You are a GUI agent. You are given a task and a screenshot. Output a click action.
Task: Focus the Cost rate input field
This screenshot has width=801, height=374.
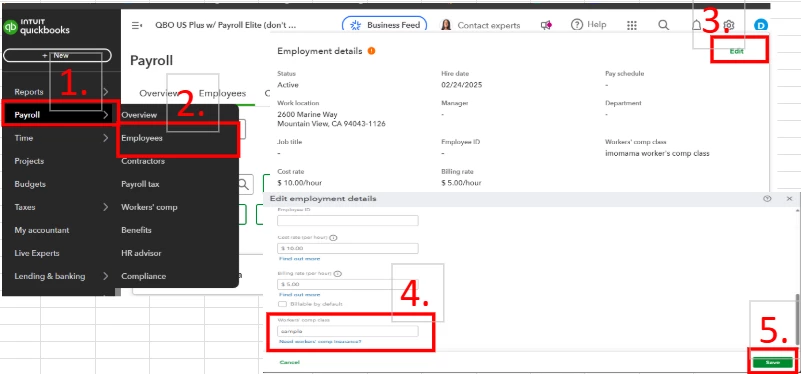(348, 248)
